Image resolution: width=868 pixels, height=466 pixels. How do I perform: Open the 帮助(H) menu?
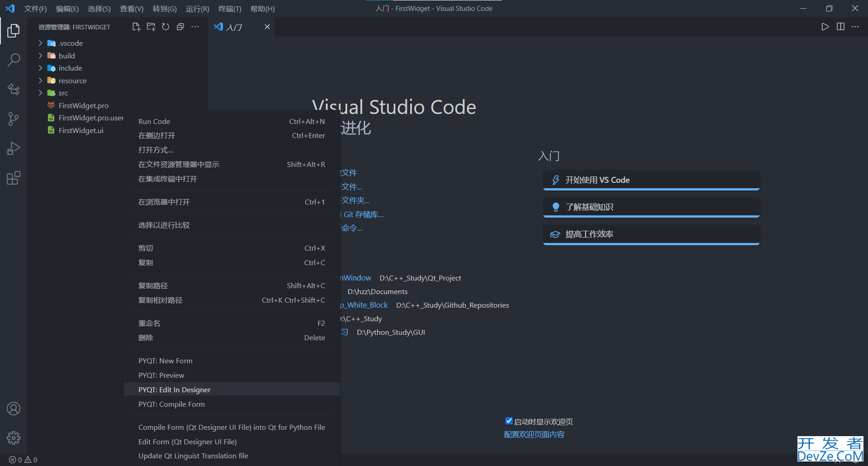[x=263, y=9]
